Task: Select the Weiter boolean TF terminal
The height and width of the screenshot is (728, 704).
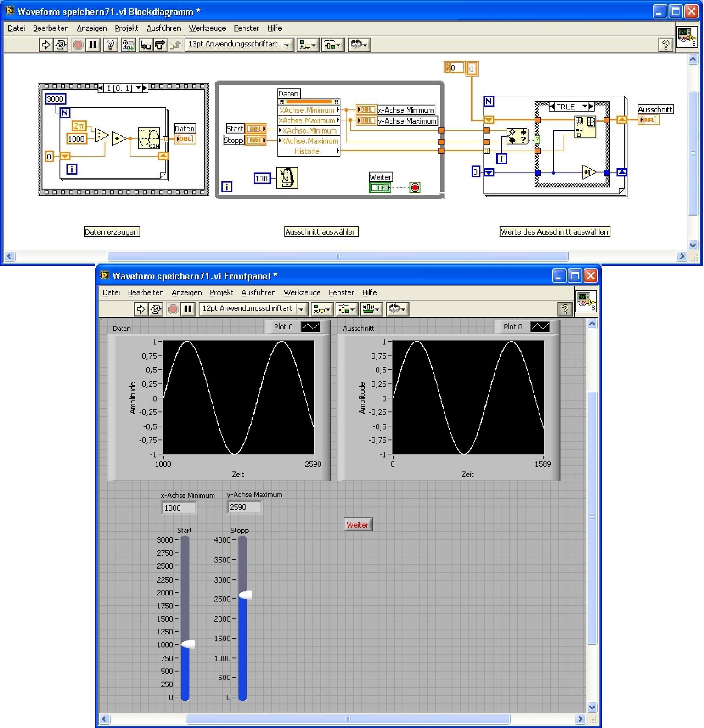Action: pos(380,188)
